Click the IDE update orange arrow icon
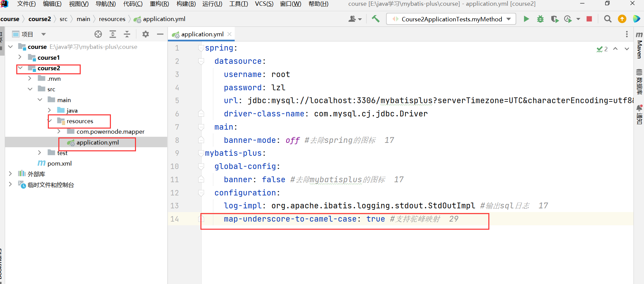 622,19
